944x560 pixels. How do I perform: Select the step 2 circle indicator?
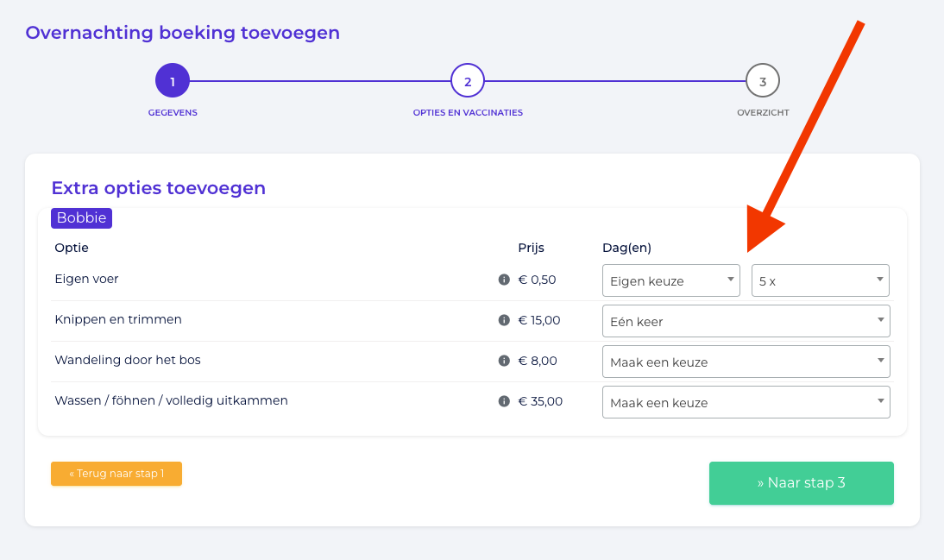[x=468, y=82]
